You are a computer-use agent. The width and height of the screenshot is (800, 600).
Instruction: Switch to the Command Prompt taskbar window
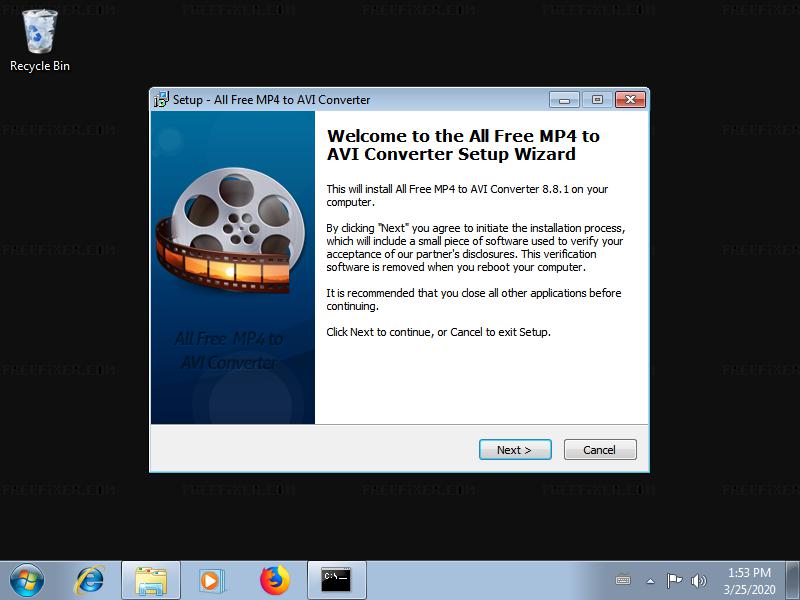336,580
